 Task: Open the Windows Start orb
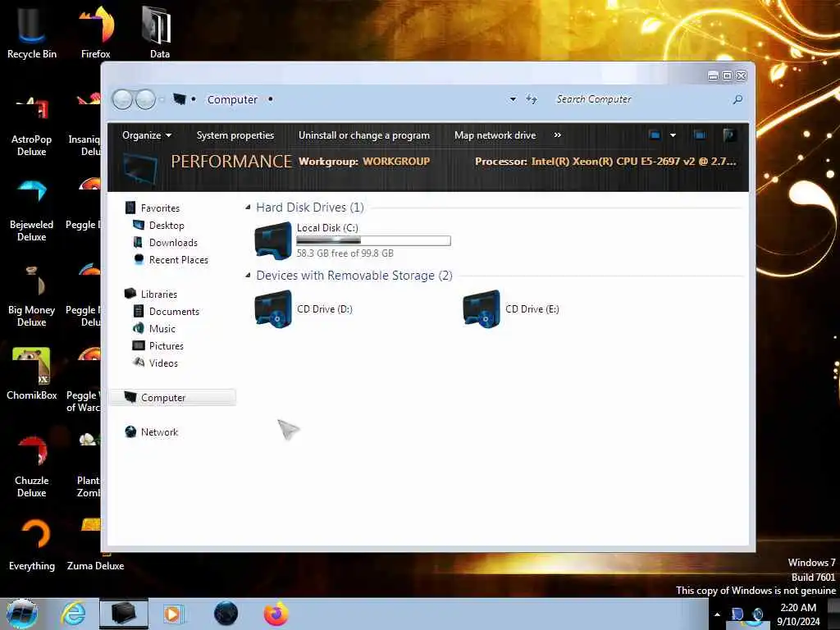coord(22,614)
